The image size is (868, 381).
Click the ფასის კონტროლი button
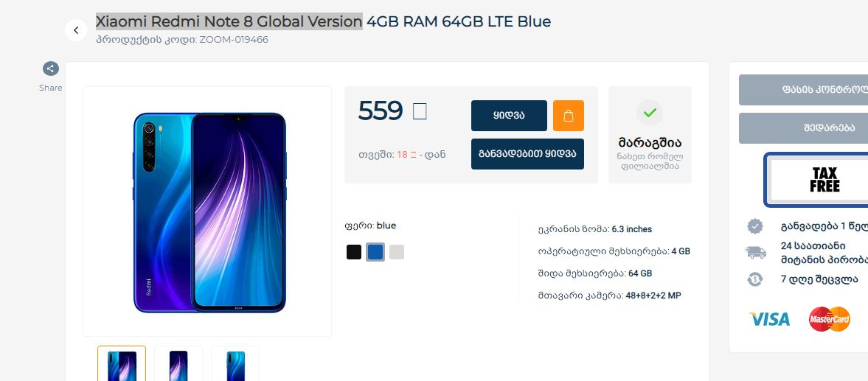[x=804, y=90]
